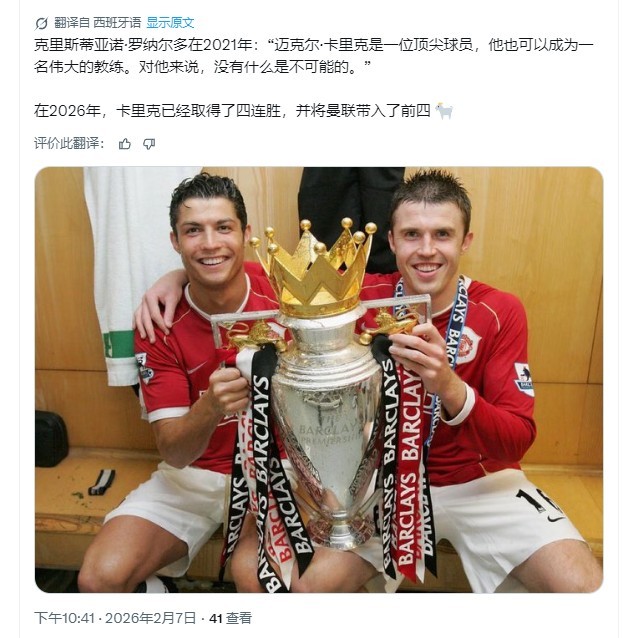The width and height of the screenshot is (636, 638).
Task: Click the black bag on the bench
Action: click(x=51, y=439)
